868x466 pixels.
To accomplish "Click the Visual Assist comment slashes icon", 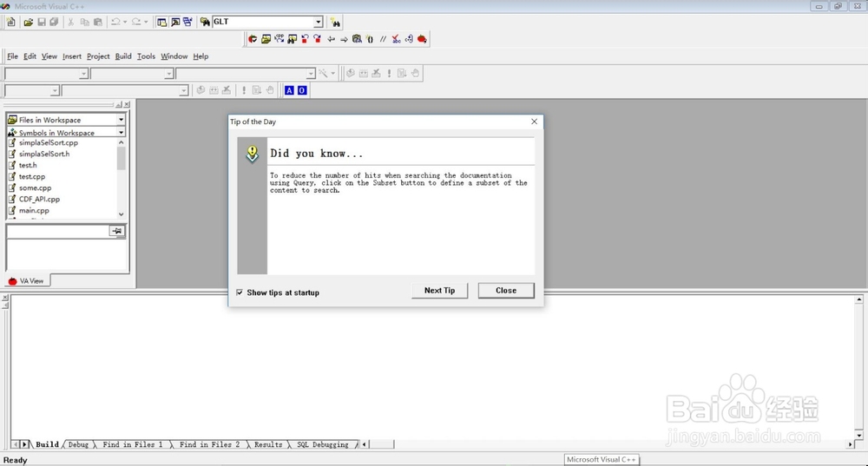I will coord(383,39).
